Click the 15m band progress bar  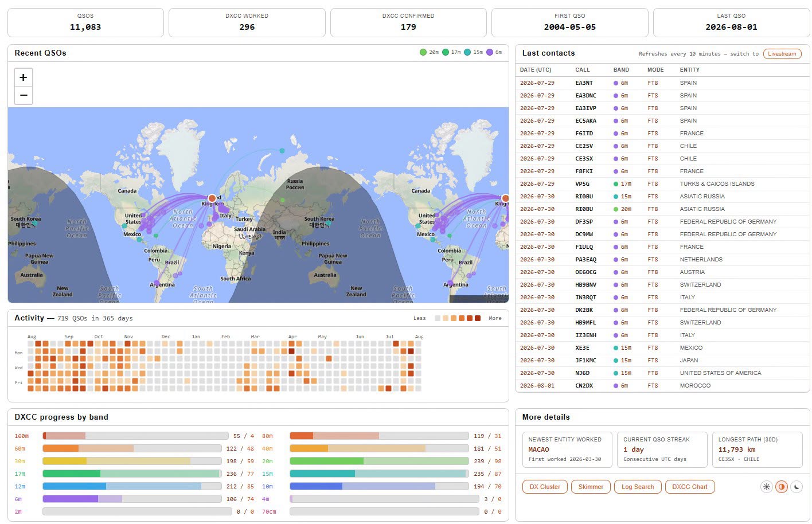click(x=379, y=474)
